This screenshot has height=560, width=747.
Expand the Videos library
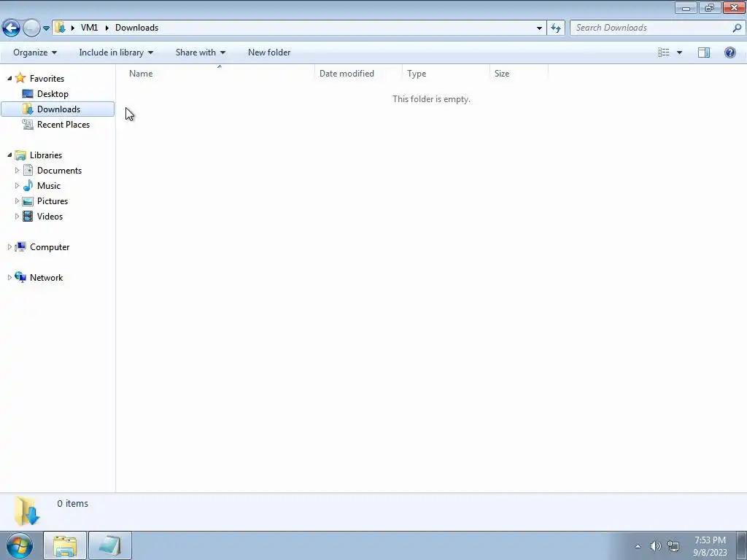point(18,216)
